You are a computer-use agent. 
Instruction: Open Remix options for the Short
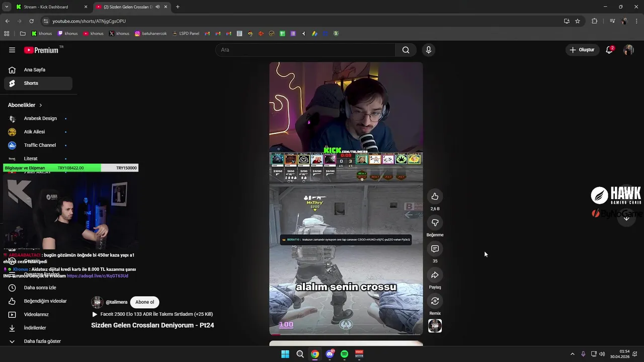click(435, 301)
